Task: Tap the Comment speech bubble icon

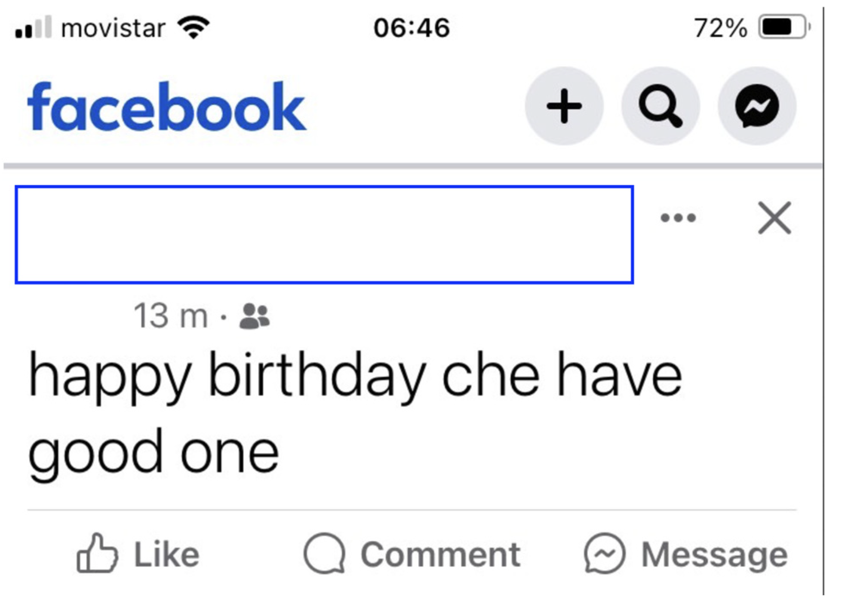Action: (325, 553)
